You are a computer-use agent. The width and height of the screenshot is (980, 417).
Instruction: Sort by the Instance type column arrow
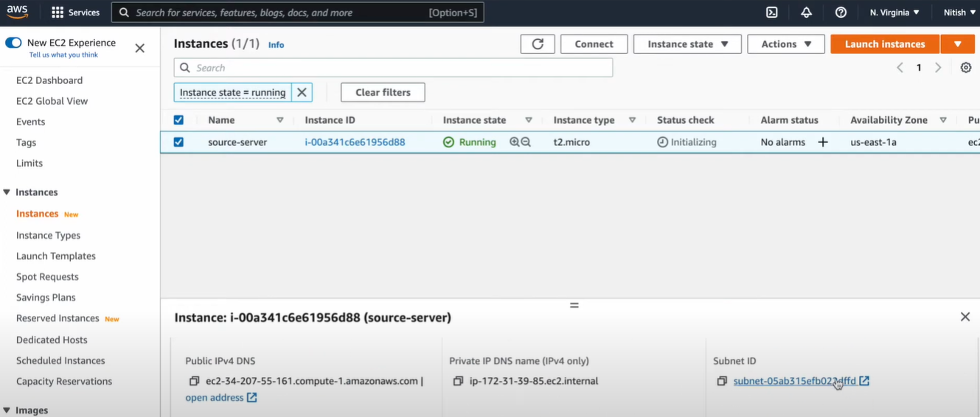632,120
